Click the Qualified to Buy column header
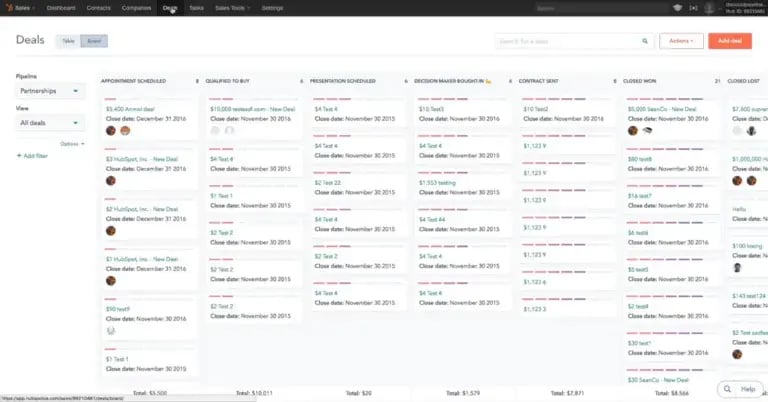 point(228,81)
